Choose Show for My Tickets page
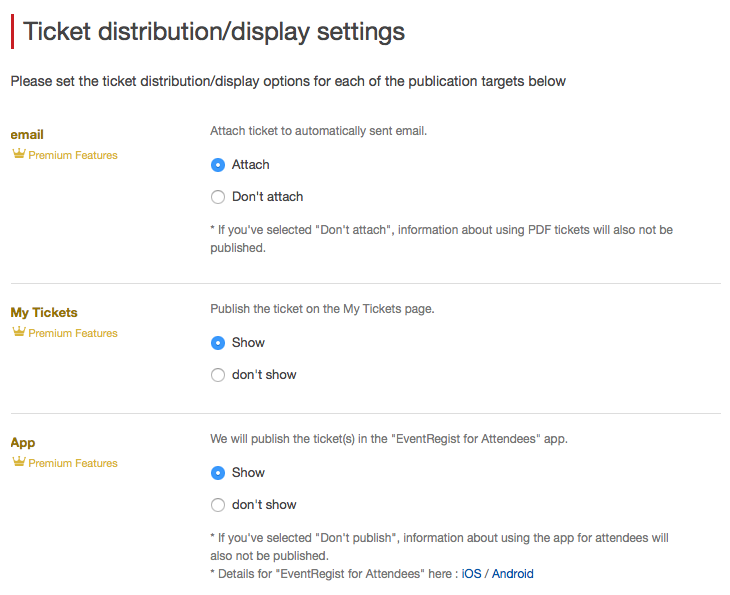 coord(218,343)
